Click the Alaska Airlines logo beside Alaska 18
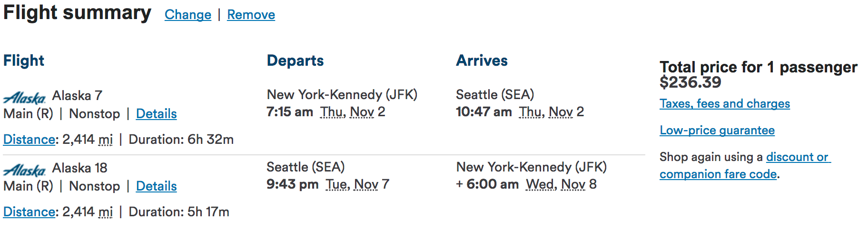Viewport: 868px width, 242px height. pos(24,170)
